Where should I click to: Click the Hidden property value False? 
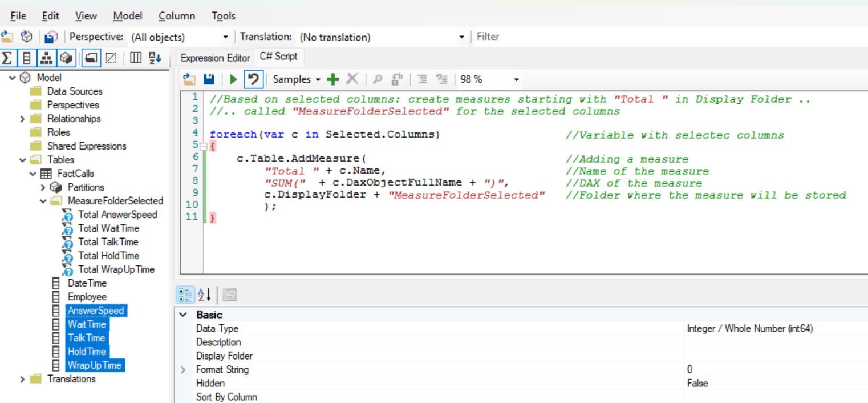tap(697, 384)
